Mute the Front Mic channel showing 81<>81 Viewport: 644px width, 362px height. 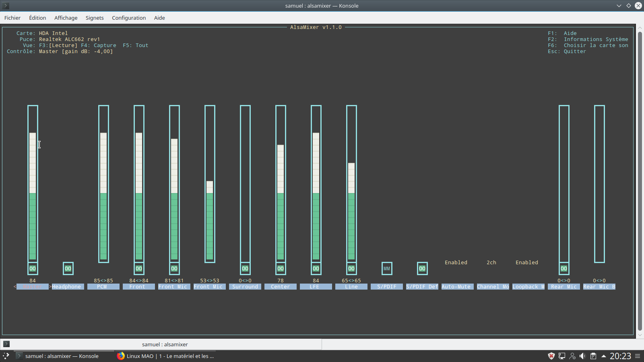coord(174,268)
